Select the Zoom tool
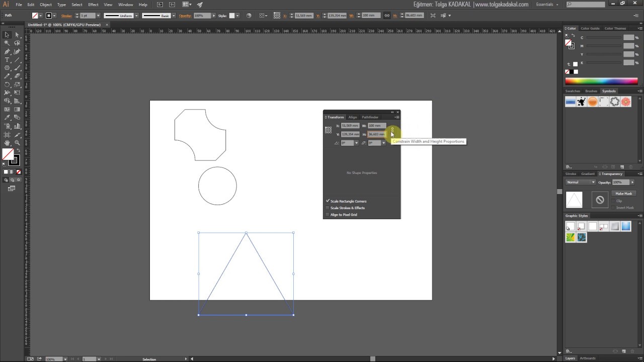The image size is (644, 362). (17, 143)
